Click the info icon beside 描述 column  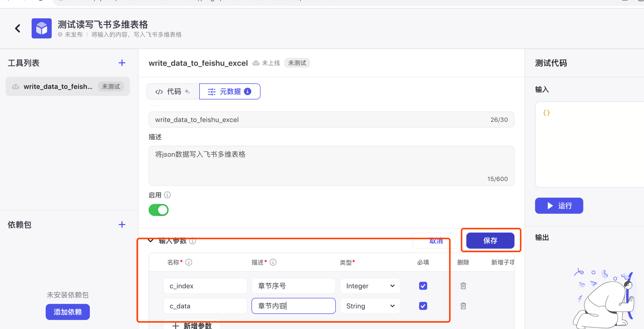273,262
